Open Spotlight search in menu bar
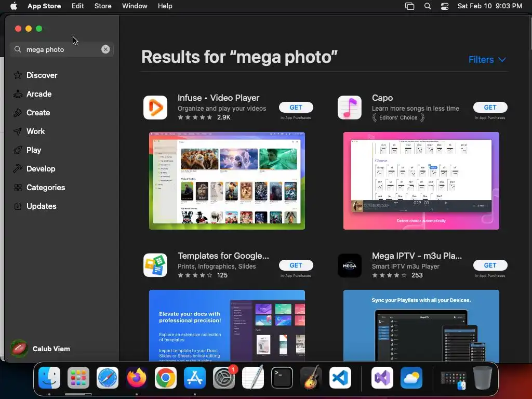This screenshot has height=399, width=532. pyautogui.click(x=428, y=6)
